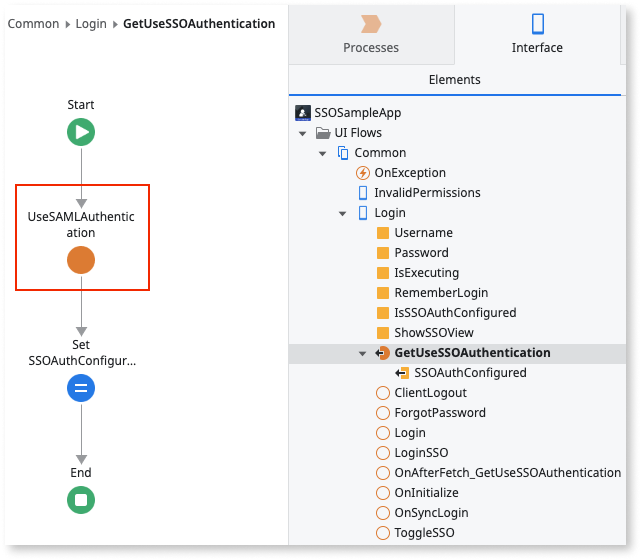Viewport: 641px width, 560px height.
Task: Collapse the Common flow tree node
Action: pyautogui.click(x=322, y=153)
